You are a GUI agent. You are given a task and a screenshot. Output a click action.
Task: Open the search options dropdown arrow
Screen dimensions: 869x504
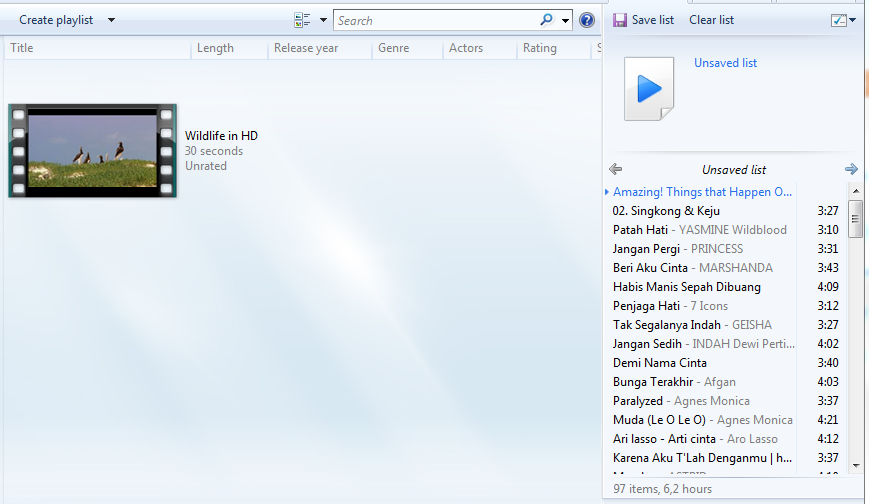click(x=565, y=21)
